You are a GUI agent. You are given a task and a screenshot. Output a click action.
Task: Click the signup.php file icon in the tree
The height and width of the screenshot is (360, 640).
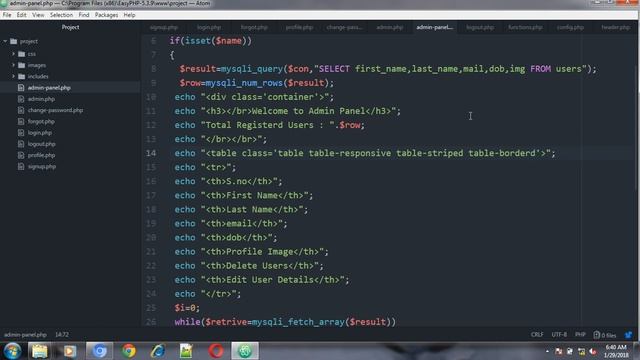pos(21,167)
